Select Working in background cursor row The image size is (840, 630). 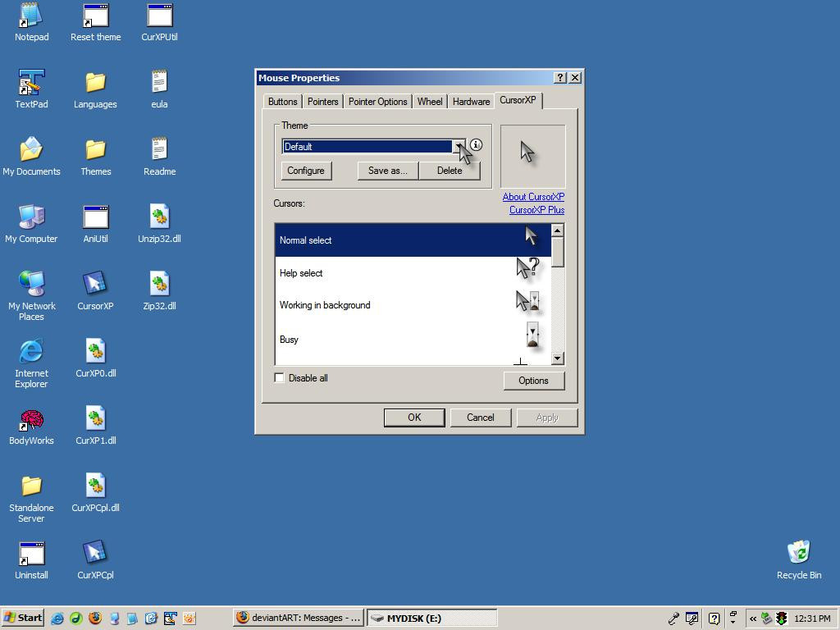coord(413,305)
